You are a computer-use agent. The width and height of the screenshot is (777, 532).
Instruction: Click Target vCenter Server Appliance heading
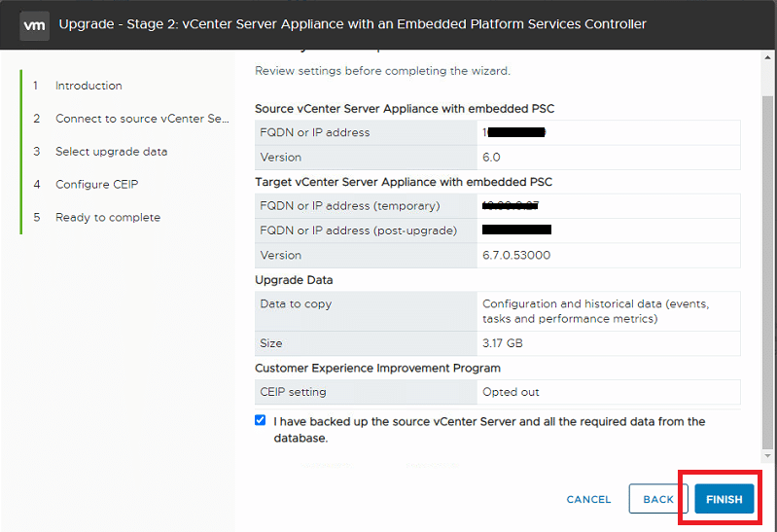point(404,182)
